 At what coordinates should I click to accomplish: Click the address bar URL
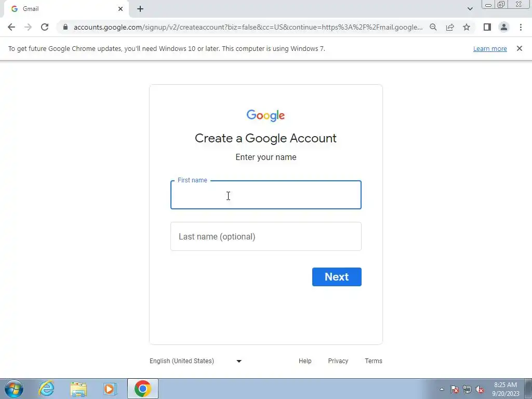point(248,27)
